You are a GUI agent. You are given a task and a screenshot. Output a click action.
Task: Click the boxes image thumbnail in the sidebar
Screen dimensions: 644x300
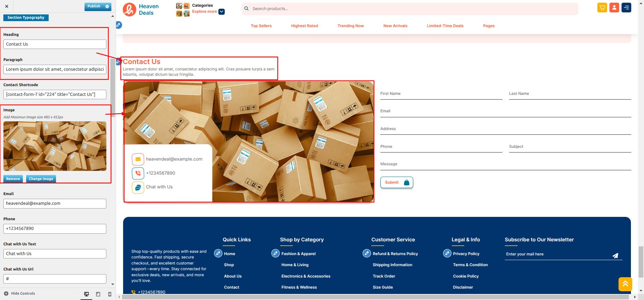point(55,146)
